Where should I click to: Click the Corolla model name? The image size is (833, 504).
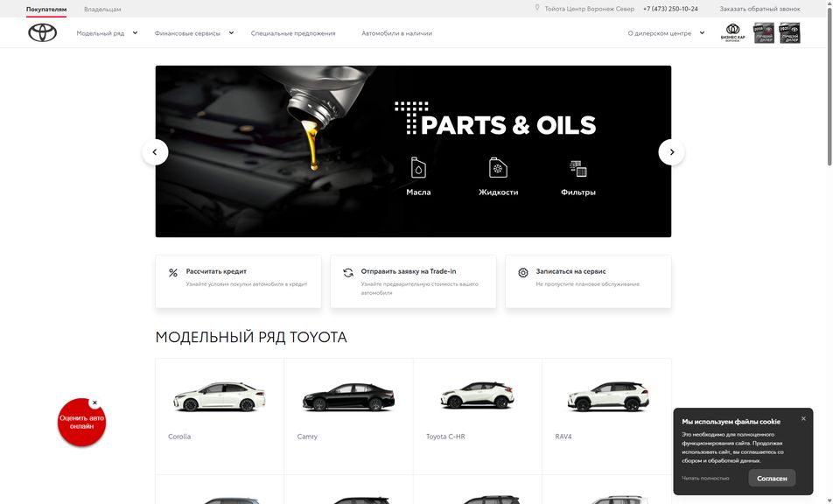pyautogui.click(x=179, y=437)
